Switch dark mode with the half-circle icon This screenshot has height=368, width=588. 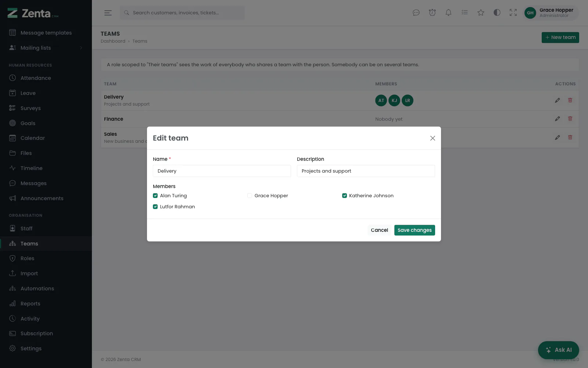[497, 13]
